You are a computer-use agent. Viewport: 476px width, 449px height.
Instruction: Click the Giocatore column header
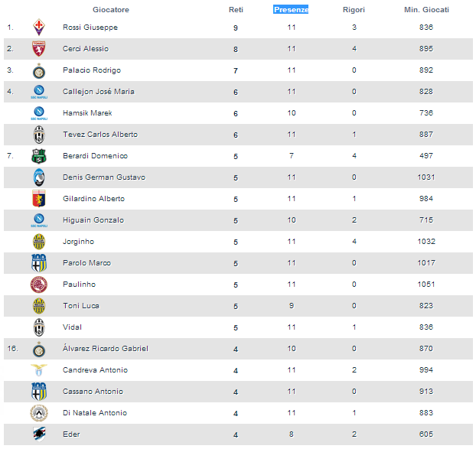point(111,10)
